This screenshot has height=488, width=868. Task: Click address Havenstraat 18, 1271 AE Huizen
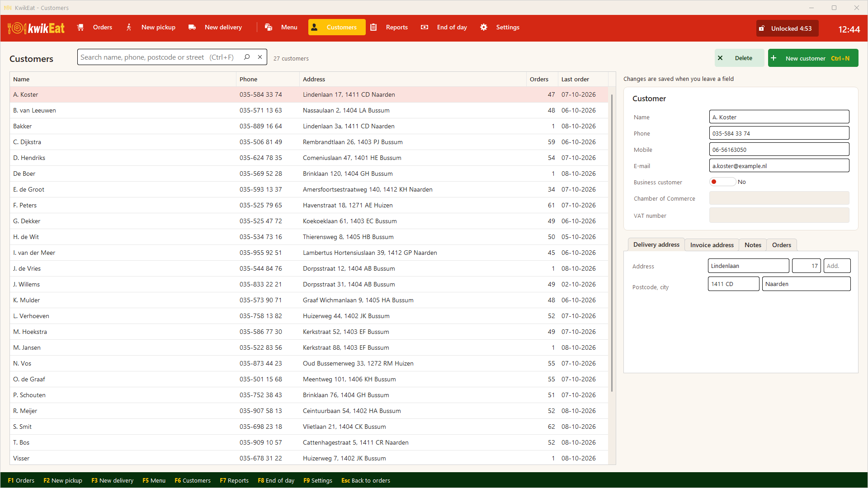348,205
